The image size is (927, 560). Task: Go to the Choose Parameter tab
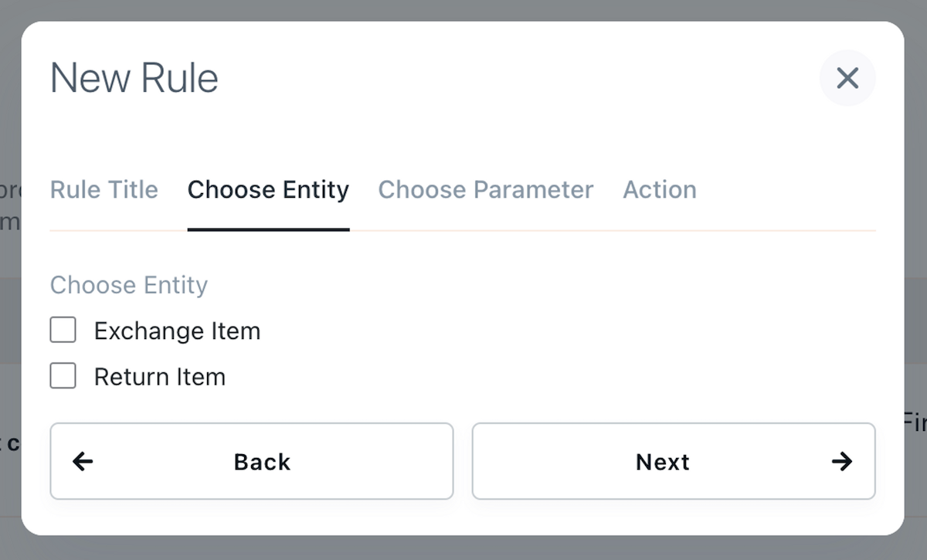486,189
